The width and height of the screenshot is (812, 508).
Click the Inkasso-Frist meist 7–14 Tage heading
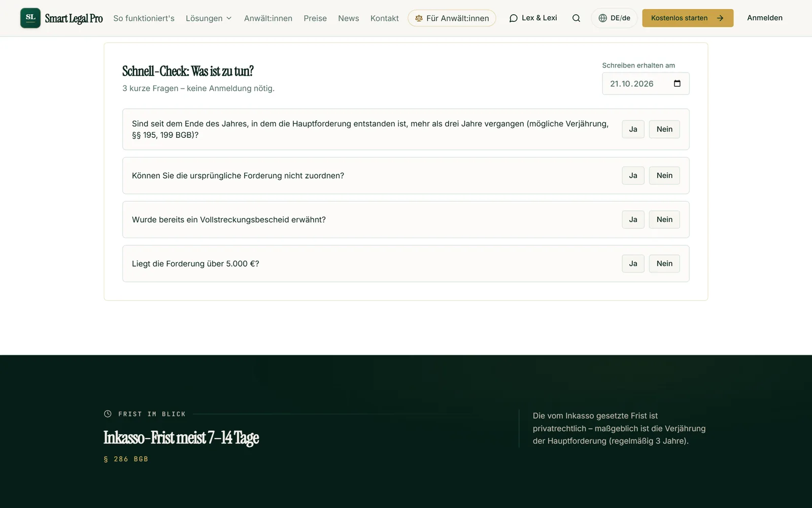coord(181,437)
